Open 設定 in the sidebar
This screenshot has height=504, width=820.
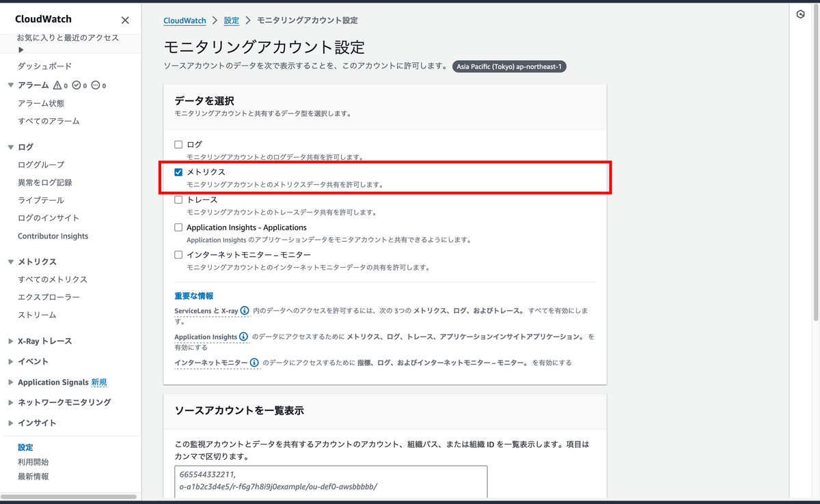[x=25, y=447]
